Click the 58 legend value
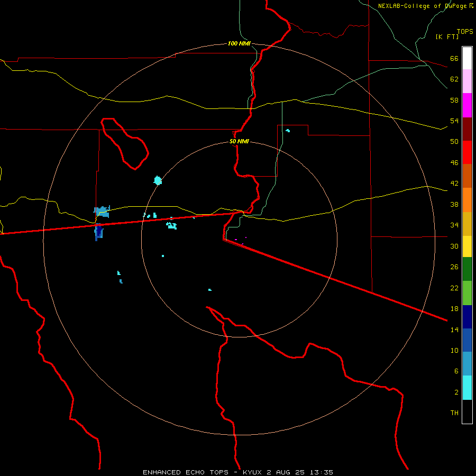Image resolution: width=476 pixels, height=476 pixels. click(454, 100)
